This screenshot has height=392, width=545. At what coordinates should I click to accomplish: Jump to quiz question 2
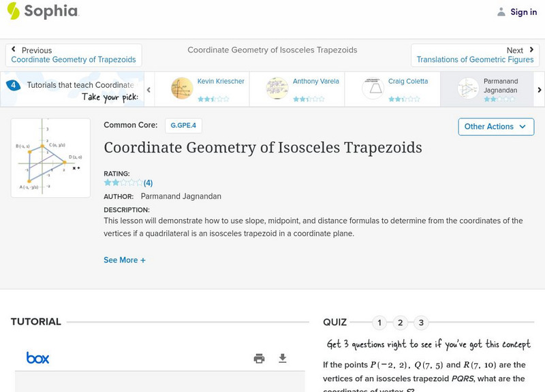(x=401, y=323)
